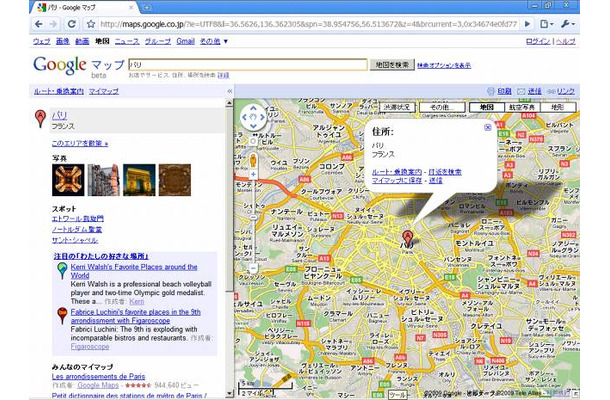Open the 画像 link in the top navigation
Image resolution: width=610 pixels, height=400 pixels.
click(63, 41)
